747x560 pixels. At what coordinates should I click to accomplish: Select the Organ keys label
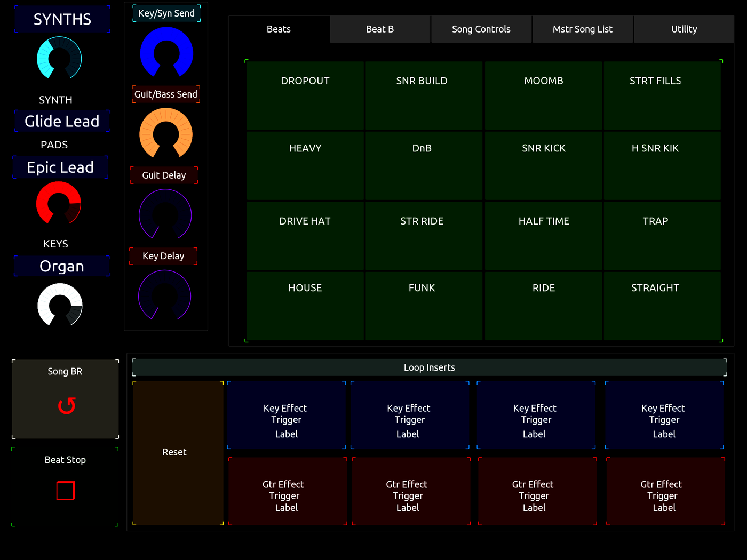(x=62, y=266)
